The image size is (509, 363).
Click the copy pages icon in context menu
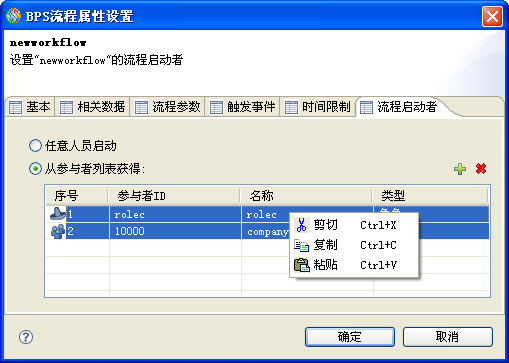click(301, 245)
